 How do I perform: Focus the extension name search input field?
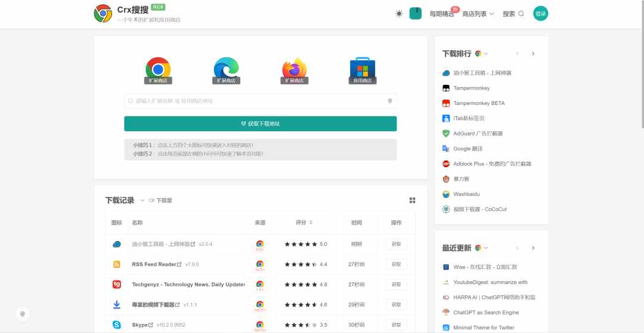pyautogui.click(x=261, y=101)
